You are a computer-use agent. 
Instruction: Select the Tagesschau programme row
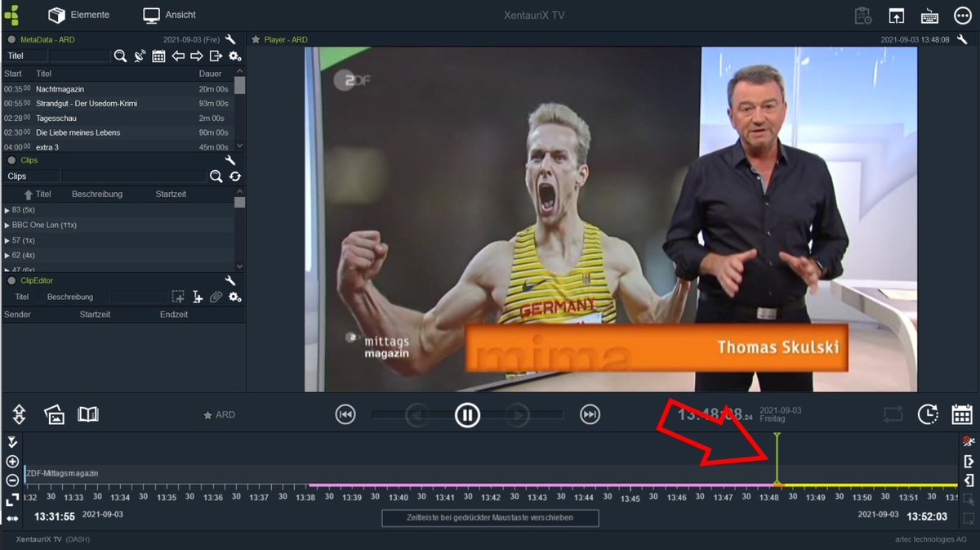point(118,118)
